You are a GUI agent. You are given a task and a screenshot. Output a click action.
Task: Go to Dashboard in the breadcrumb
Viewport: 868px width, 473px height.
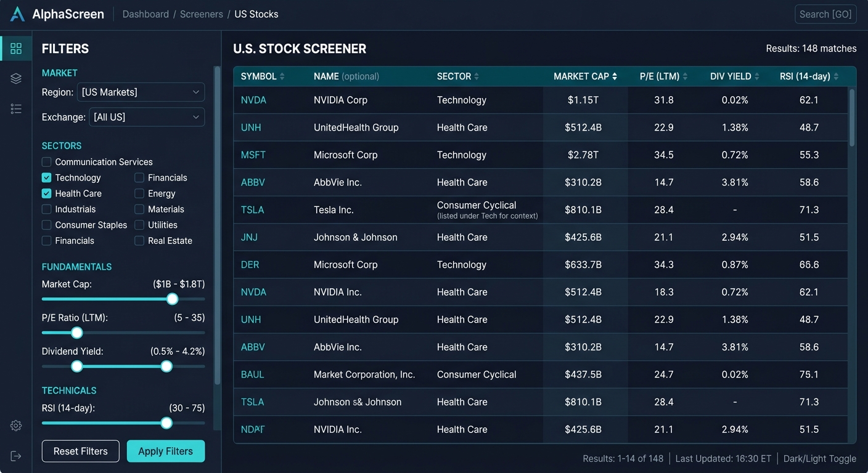pyautogui.click(x=145, y=14)
